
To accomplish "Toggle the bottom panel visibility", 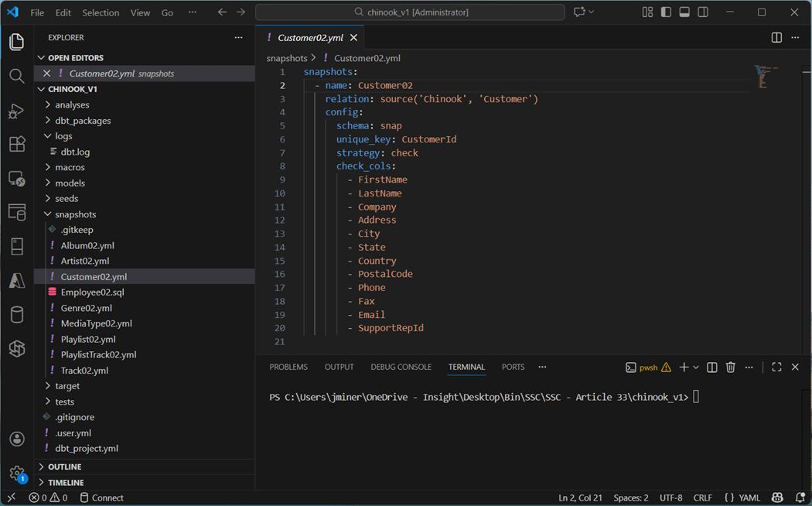I will click(684, 12).
